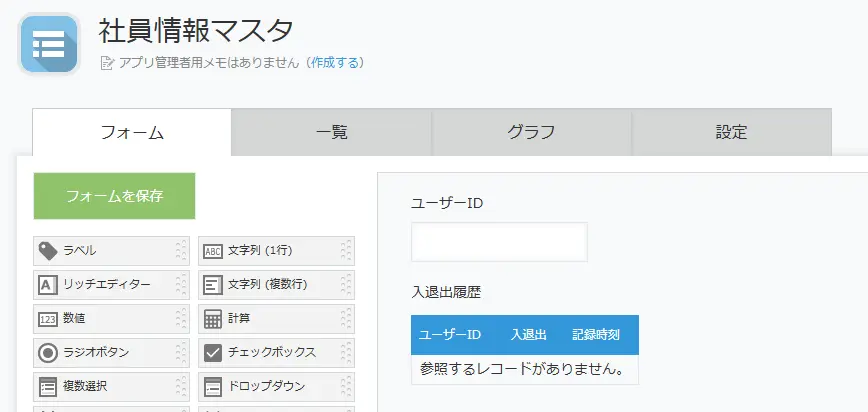Open the 作成する memo link
This screenshot has width=868, height=412.
334,63
